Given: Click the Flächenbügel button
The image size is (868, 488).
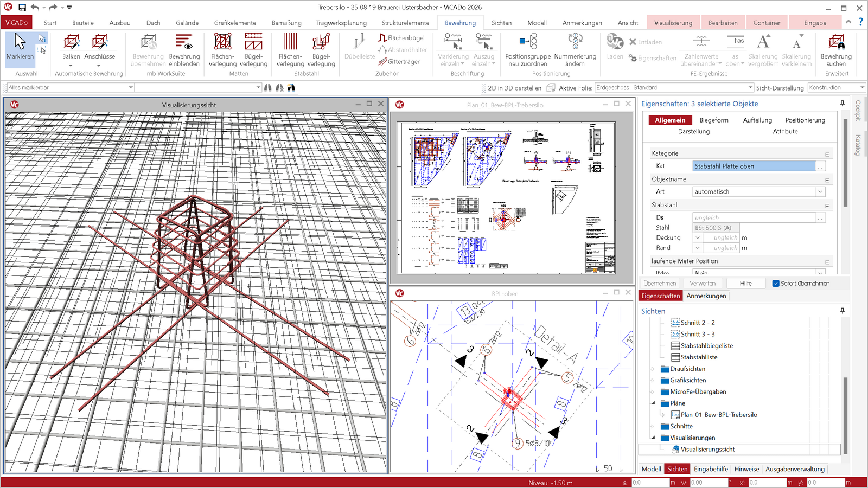Looking at the screenshot, I should pos(401,38).
